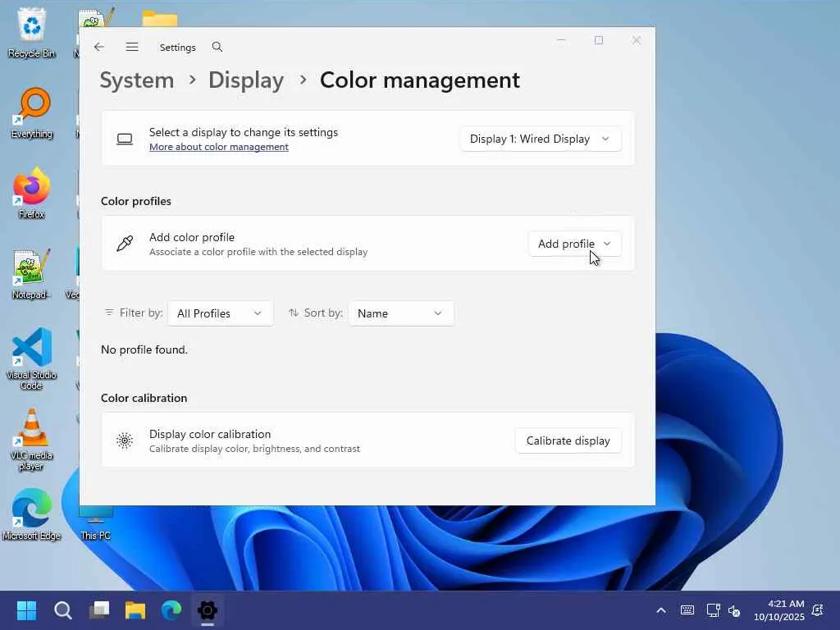The width and height of the screenshot is (840, 630).
Task: Open the notification bell icon
Action: [x=818, y=610]
